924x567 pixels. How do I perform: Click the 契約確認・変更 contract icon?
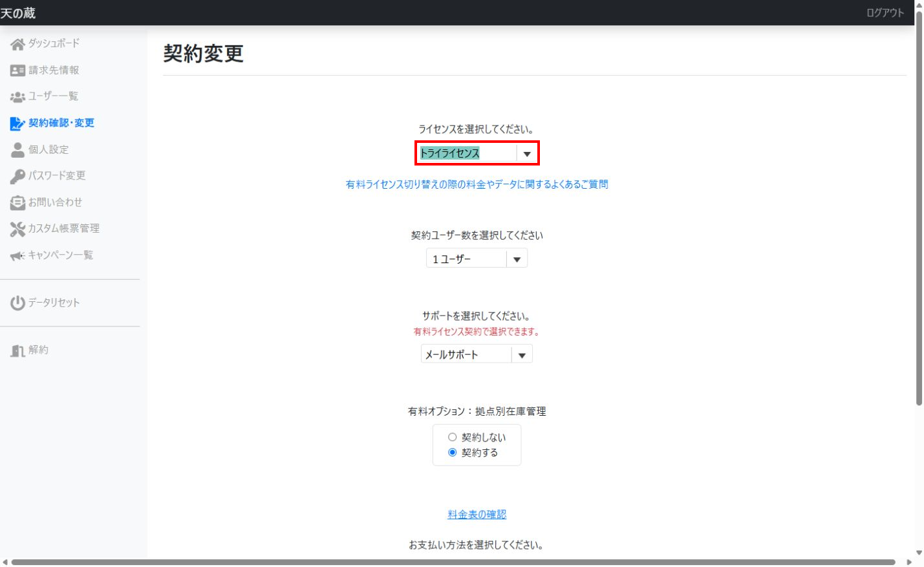pos(17,123)
